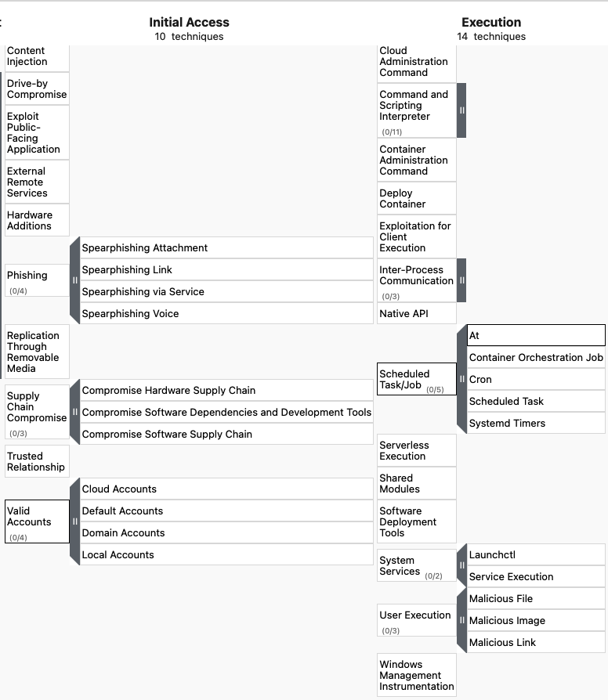Collapse Scheduled Task/Job sub-techniques handle

pos(462,379)
